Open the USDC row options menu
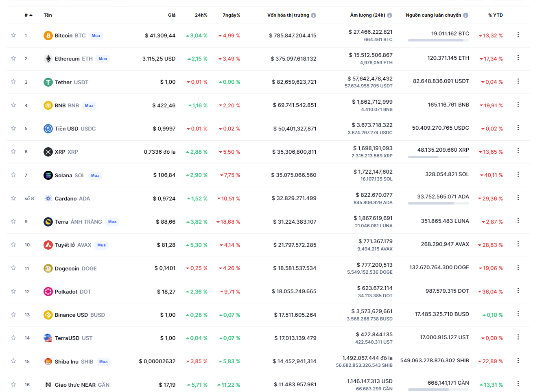Image resolution: width=544 pixels, height=392 pixels. [518, 128]
